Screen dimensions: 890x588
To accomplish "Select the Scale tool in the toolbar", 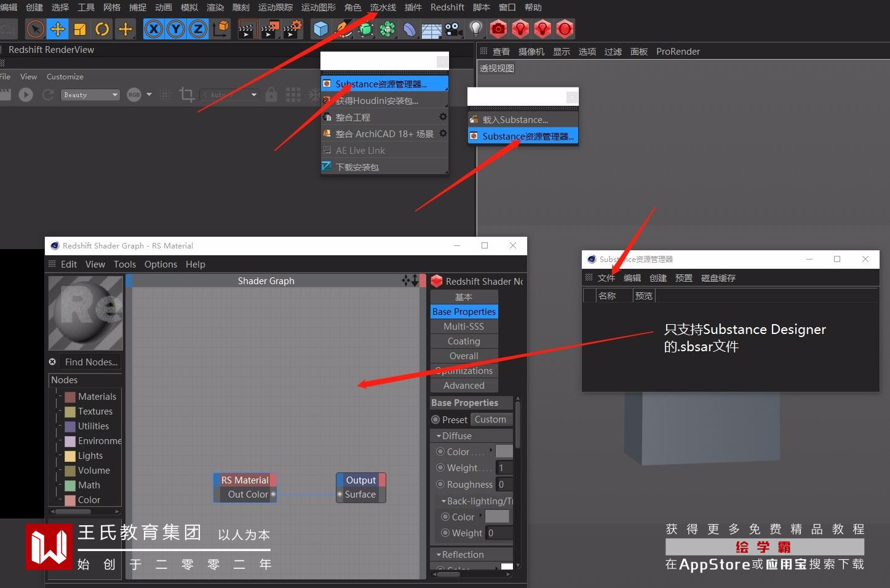I will click(x=80, y=29).
